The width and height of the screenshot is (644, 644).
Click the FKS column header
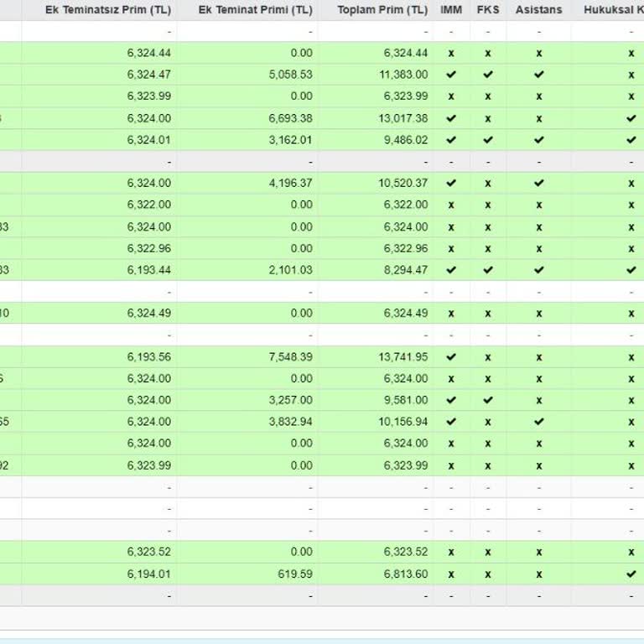tap(488, 10)
